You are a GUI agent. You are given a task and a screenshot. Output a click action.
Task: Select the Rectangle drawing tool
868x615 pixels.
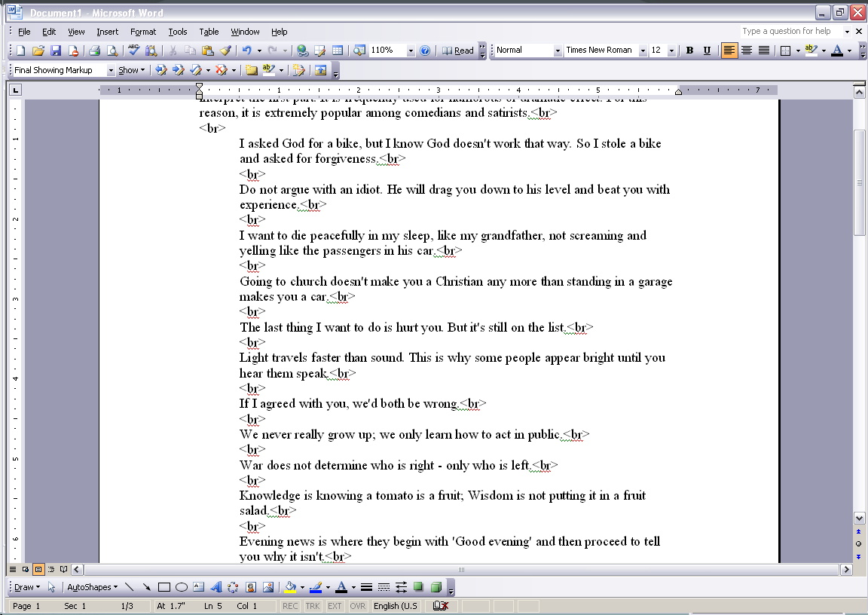[x=164, y=587]
